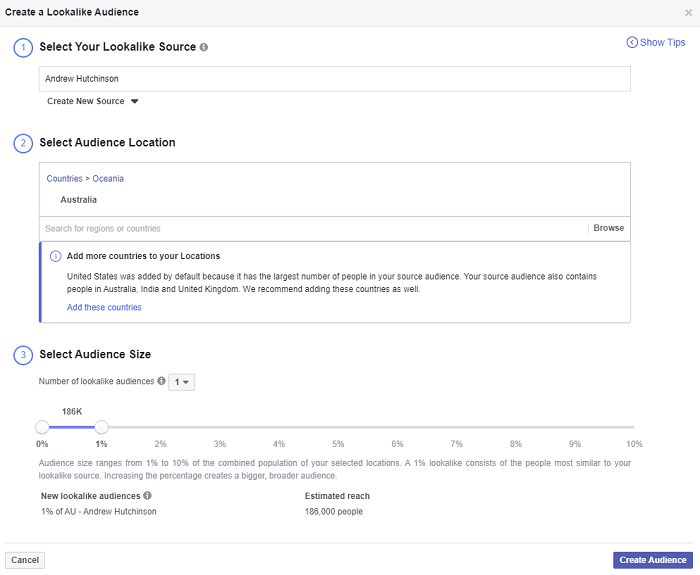Click the Create Audience button
The height and width of the screenshot is (575, 700).
(x=652, y=560)
